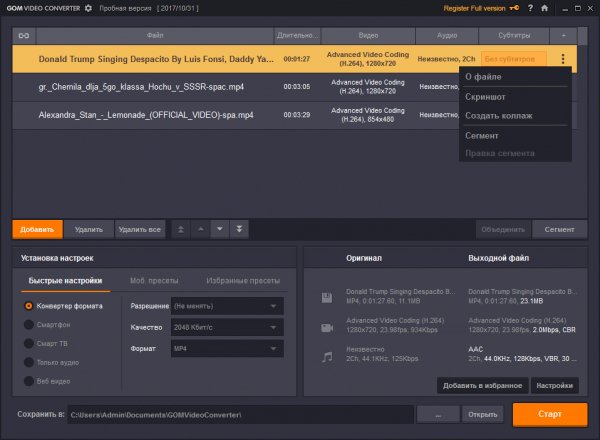Select the Alexandra_Stan_-_Lemonade file row

pyautogui.click(x=295, y=115)
